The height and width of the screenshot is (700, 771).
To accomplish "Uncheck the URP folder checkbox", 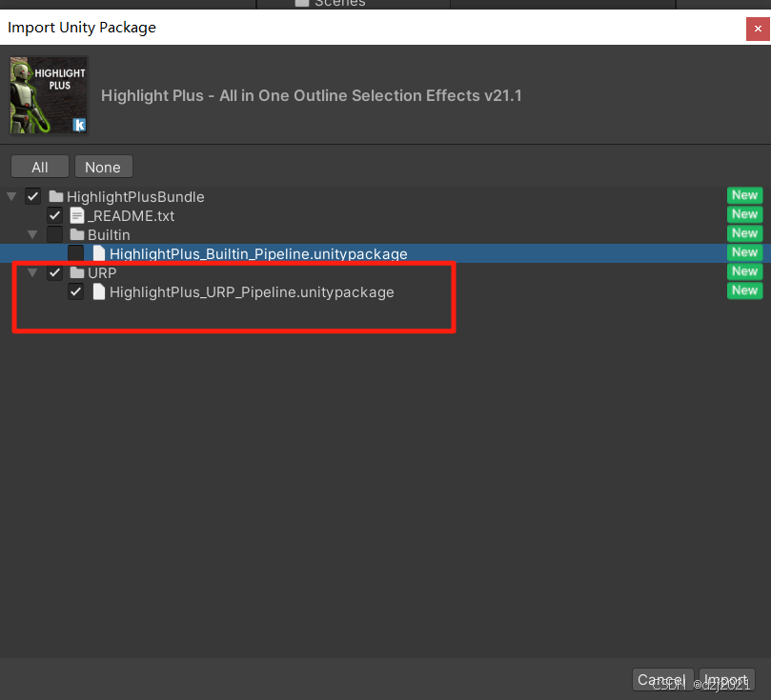I will 54,272.
